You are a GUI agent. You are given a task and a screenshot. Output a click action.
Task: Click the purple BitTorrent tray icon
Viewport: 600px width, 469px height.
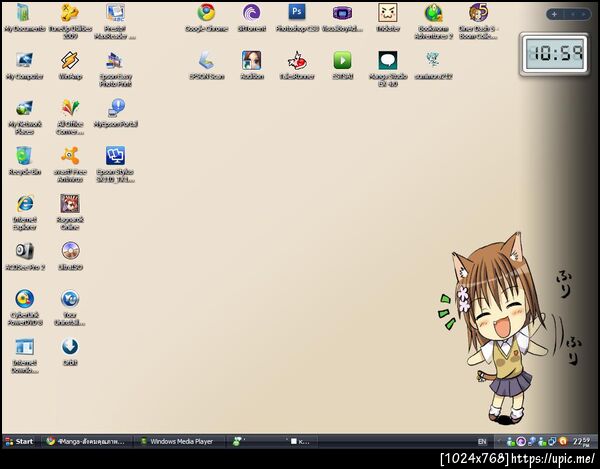(x=521, y=441)
